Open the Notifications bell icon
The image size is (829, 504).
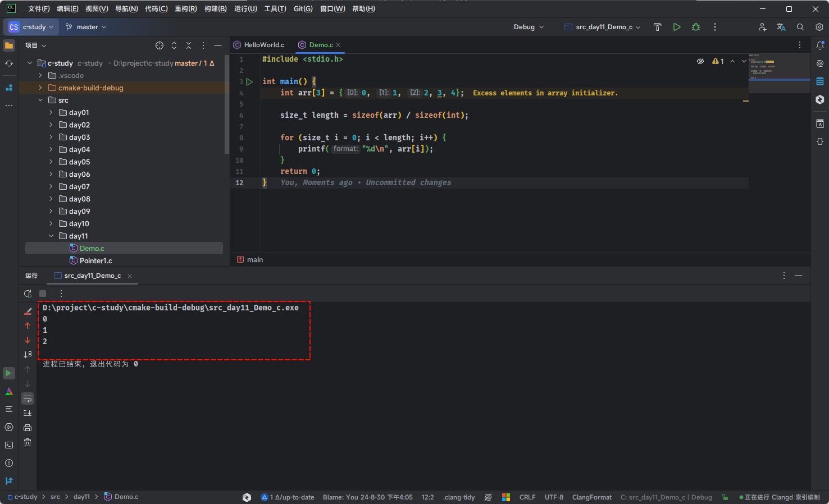click(820, 45)
